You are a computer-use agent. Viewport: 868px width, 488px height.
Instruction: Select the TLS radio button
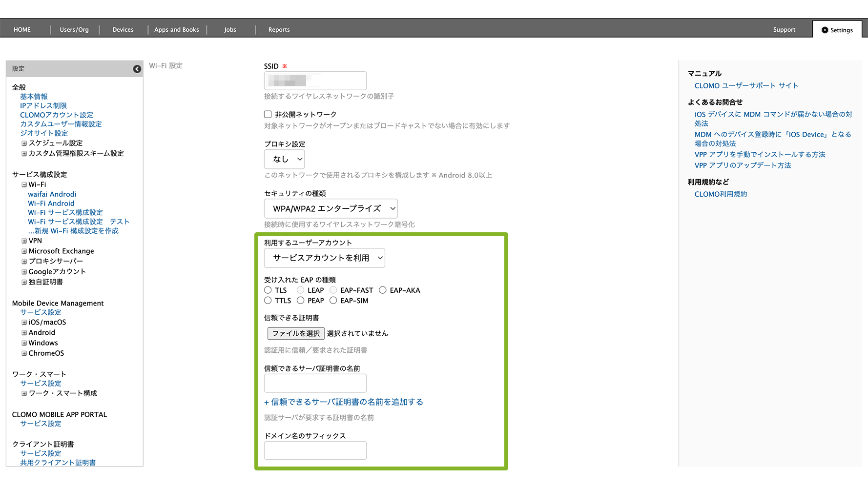[x=268, y=290]
